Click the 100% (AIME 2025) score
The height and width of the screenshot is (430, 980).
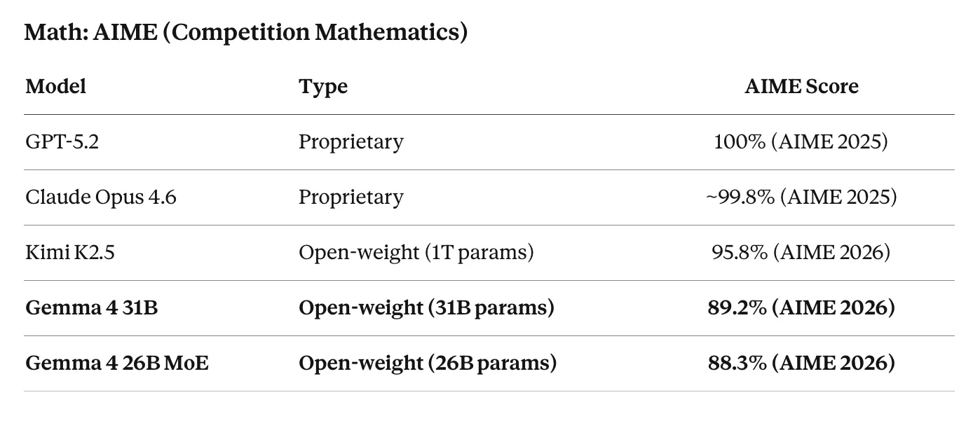[x=801, y=142]
